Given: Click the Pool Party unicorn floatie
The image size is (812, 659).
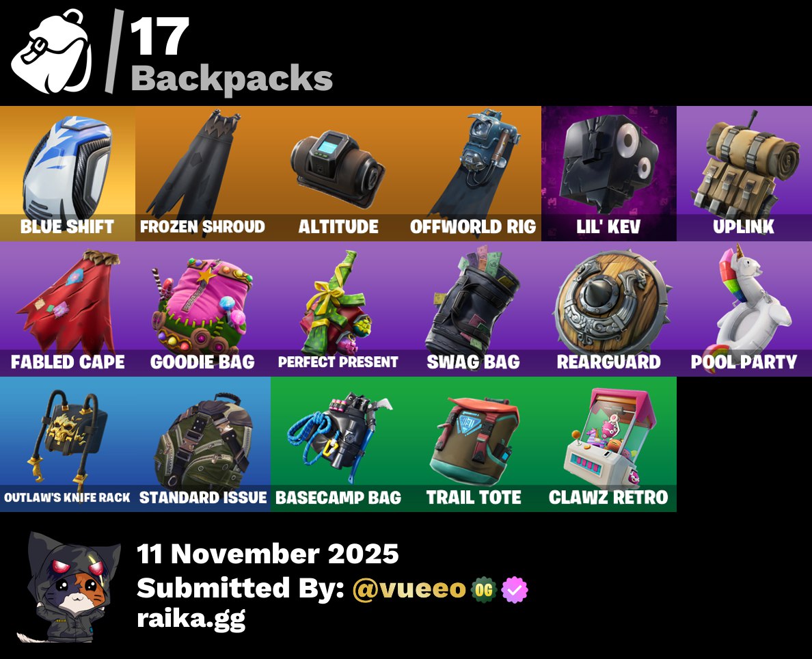Looking at the screenshot, I should [x=744, y=309].
